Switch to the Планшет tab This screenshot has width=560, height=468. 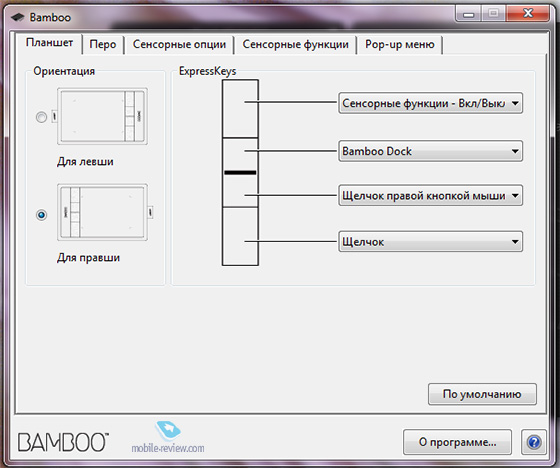pyautogui.click(x=49, y=43)
